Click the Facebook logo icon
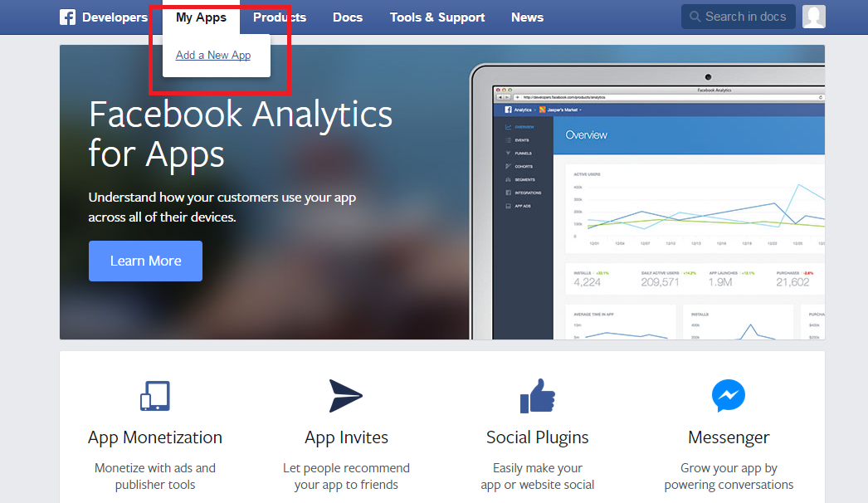Screen dimensions: 868x503 coord(67,17)
